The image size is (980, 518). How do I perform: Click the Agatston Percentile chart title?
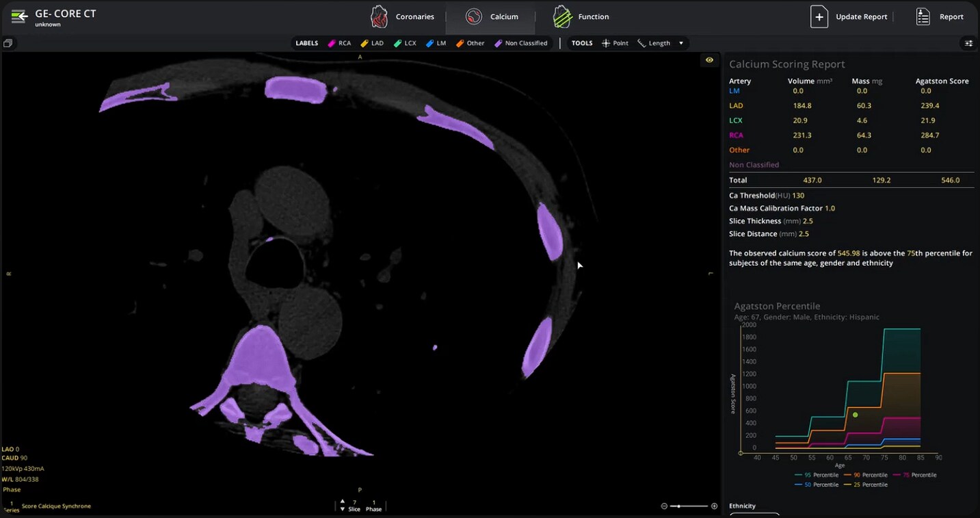point(777,306)
